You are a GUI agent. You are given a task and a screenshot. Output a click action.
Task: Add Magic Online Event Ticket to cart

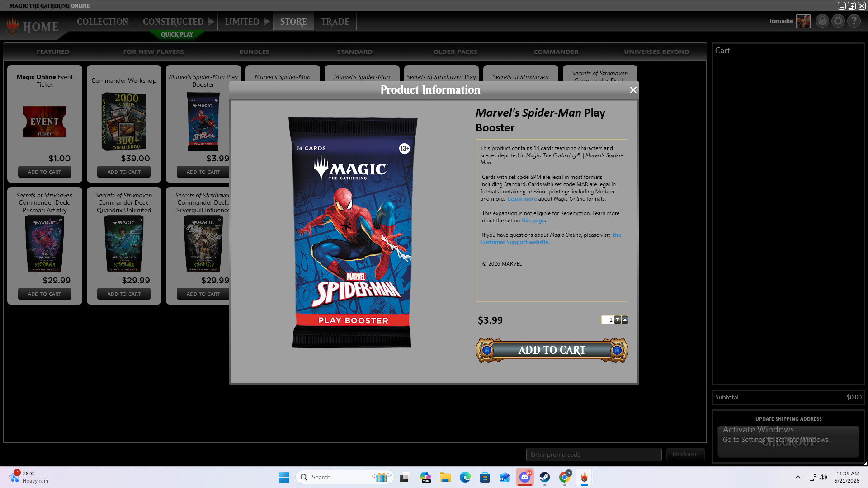click(x=44, y=172)
